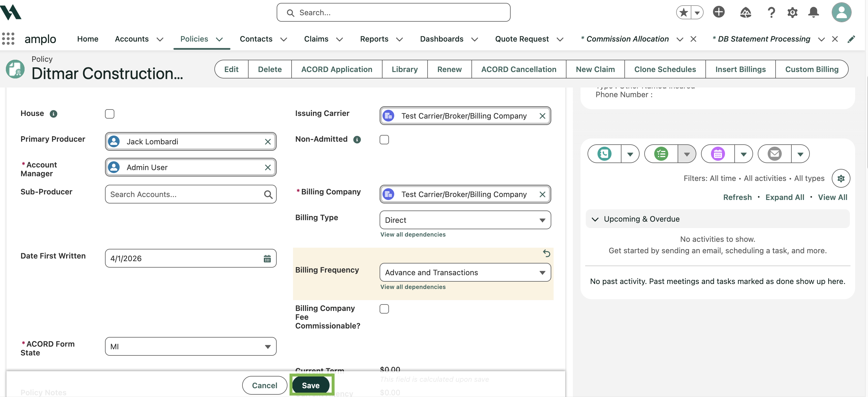868x397 pixels.
Task: Click the New Event calendar icon
Action: coord(718,154)
